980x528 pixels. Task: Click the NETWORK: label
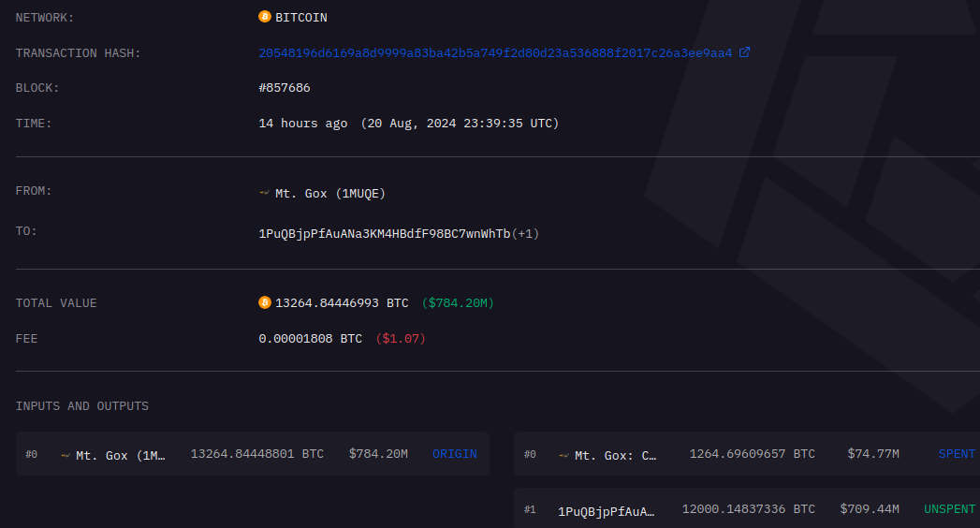[x=45, y=18]
